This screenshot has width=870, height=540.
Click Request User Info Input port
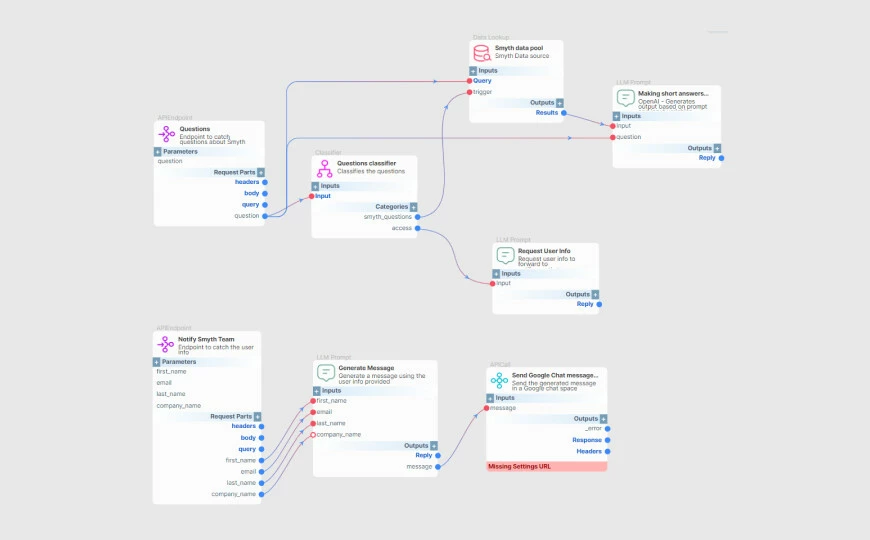tap(493, 284)
